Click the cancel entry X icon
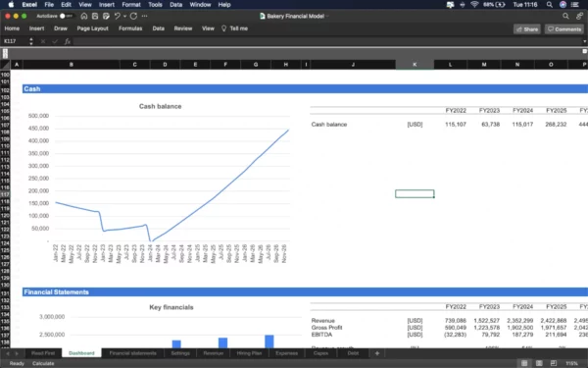The image size is (588, 368). (43, 41)
